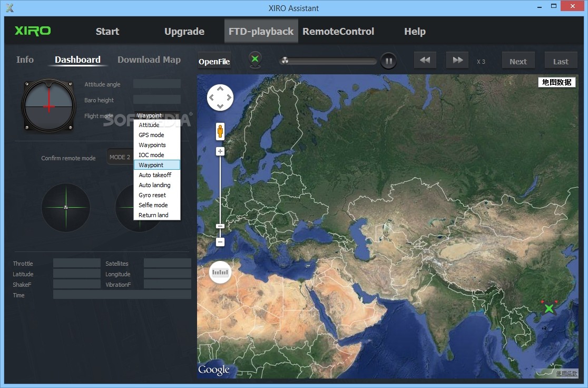Open the Help tab
This screenshot has height=388, width=588.
click(415, 32)
